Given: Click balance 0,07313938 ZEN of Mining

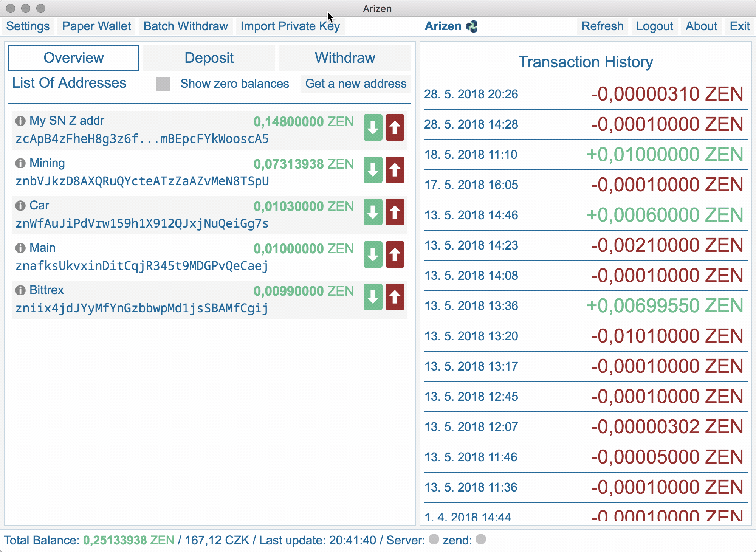Looking at the screenshot, I should (304, 164).
